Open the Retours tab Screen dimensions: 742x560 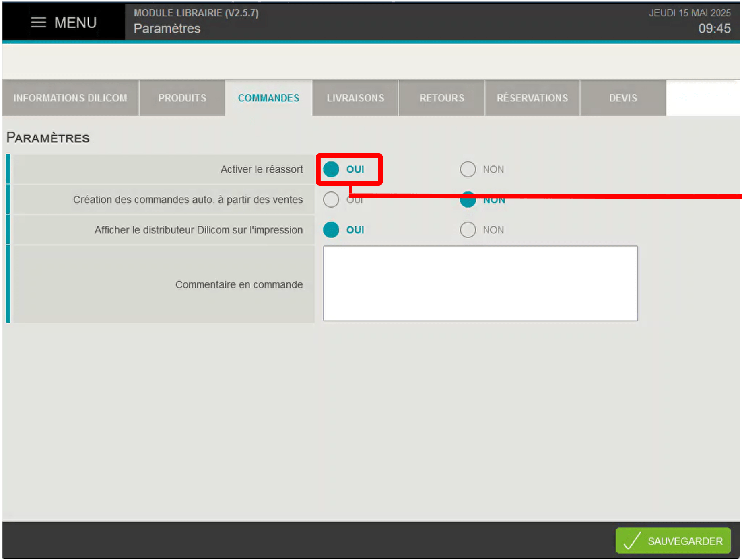442,98
